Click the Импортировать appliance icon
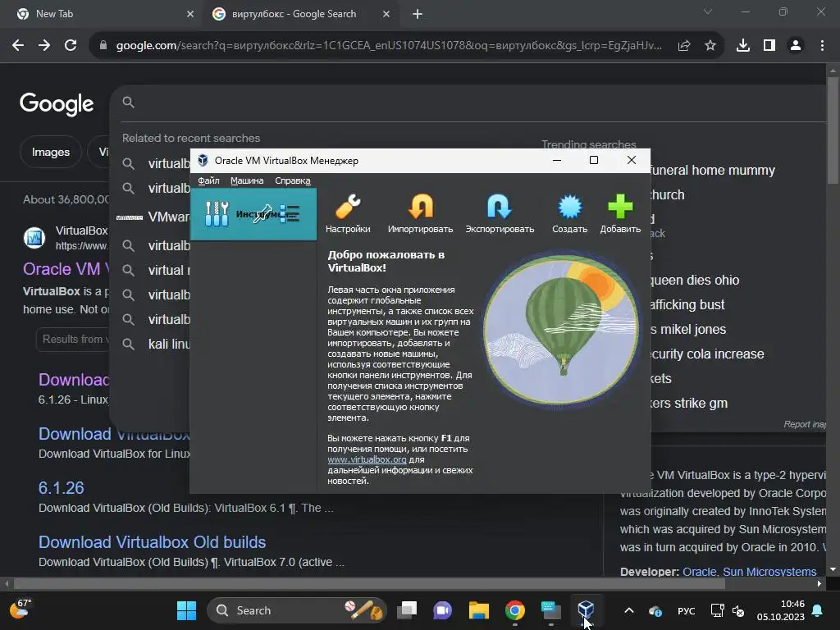The image size is (840, 630). coord(421,208)
